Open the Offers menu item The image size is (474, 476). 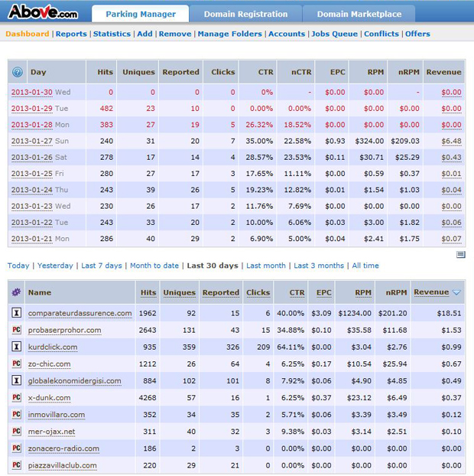pos(417,34)
